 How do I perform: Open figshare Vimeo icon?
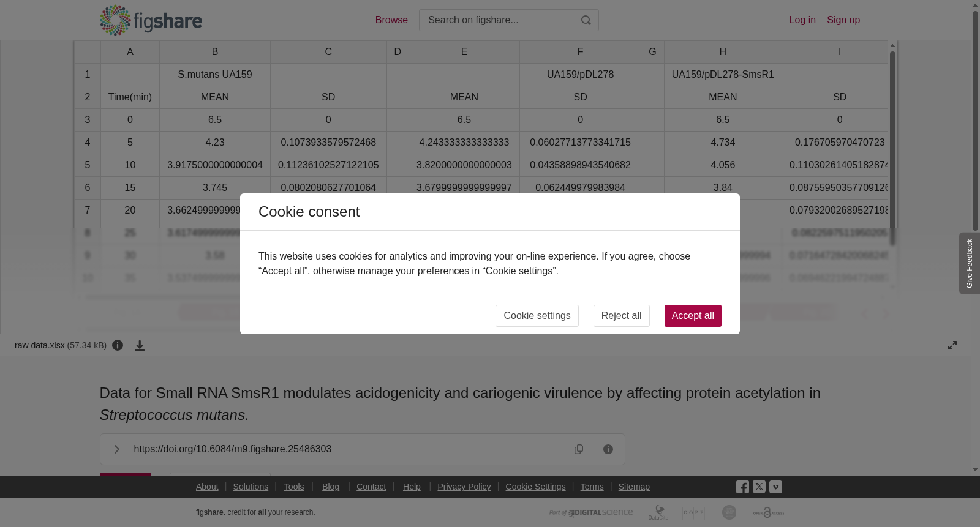pos(775,487)
